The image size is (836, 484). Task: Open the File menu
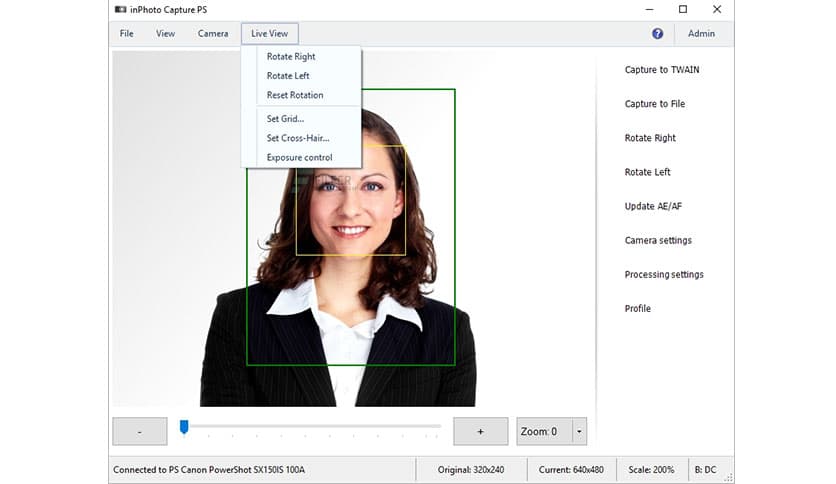(x=127, y=33)
